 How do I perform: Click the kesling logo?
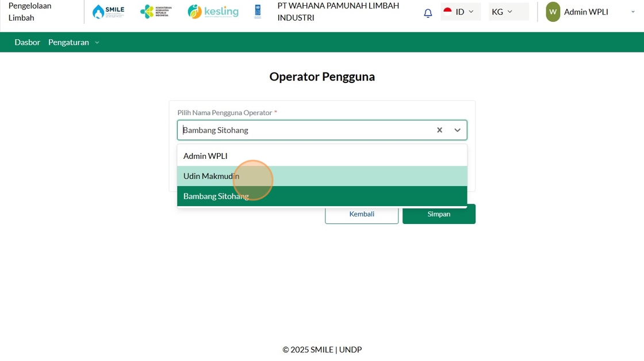click(213, 12)
